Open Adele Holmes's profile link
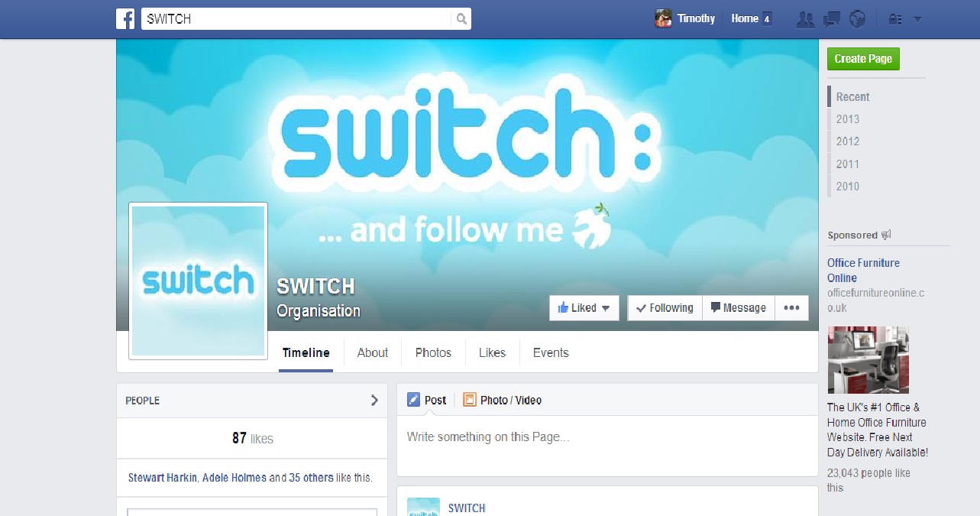 [x=234, y=478]
